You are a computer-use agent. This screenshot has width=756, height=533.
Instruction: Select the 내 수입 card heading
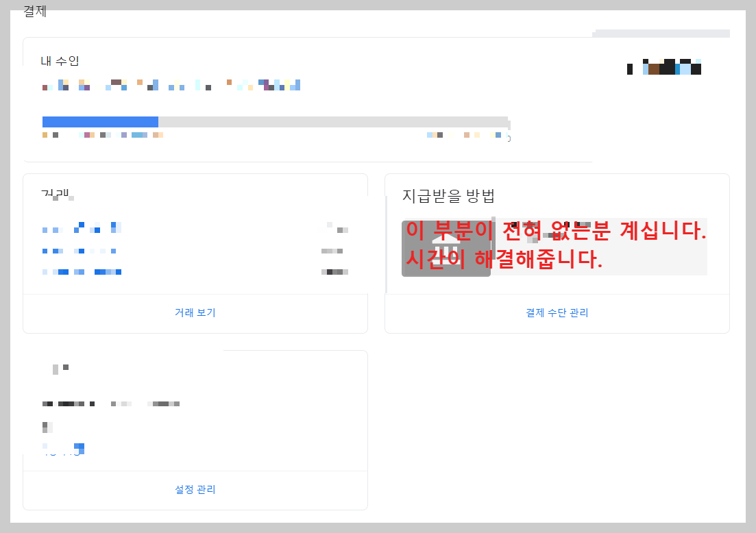click(x=60, y=60)
